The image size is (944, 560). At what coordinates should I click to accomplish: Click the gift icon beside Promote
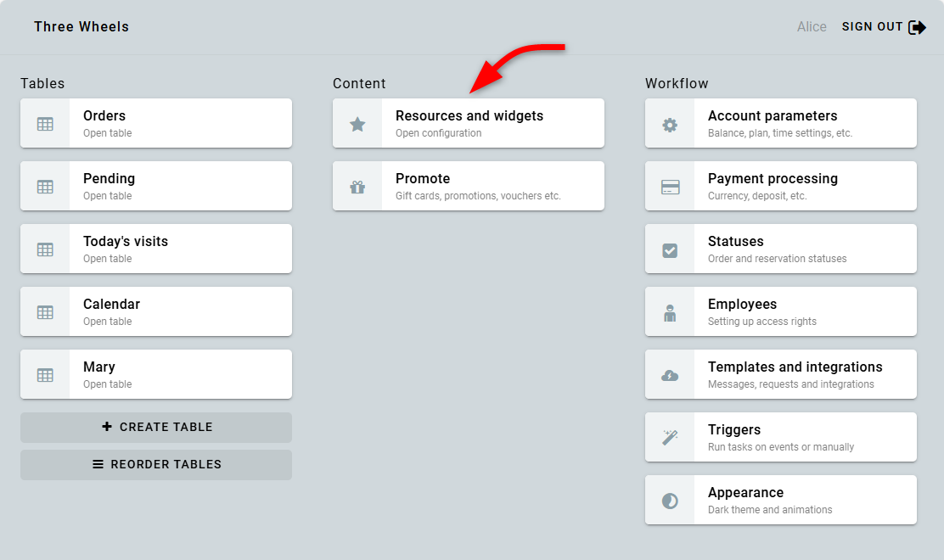(x=357, y=187)
